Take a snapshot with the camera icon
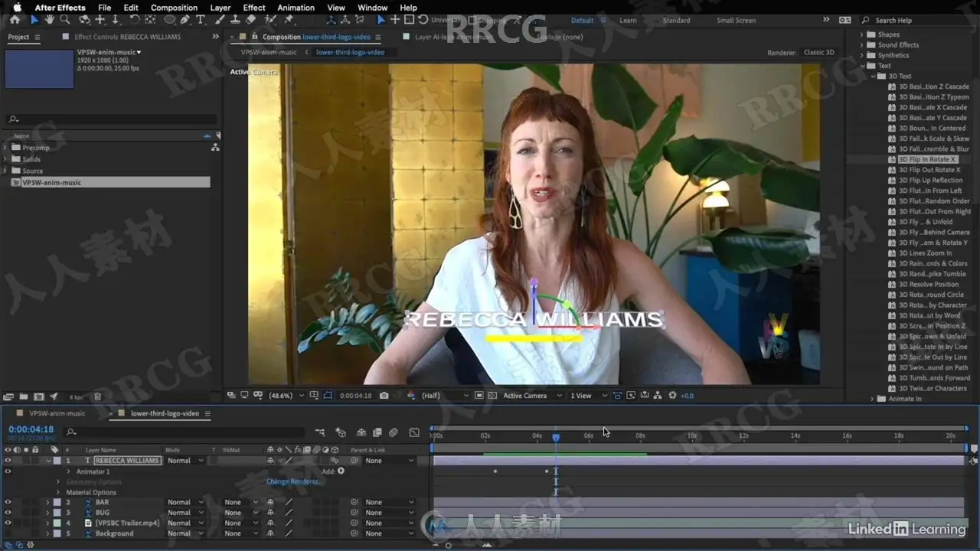 click(384, 396)
